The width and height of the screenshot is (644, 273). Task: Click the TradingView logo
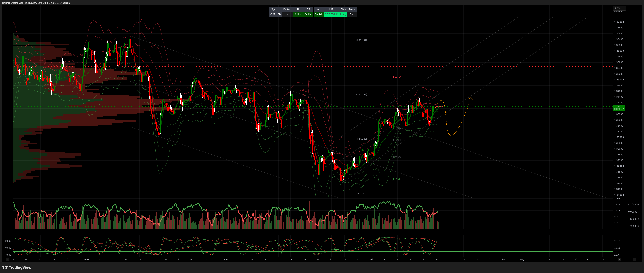pyautogui.click(x=17, y=267)
